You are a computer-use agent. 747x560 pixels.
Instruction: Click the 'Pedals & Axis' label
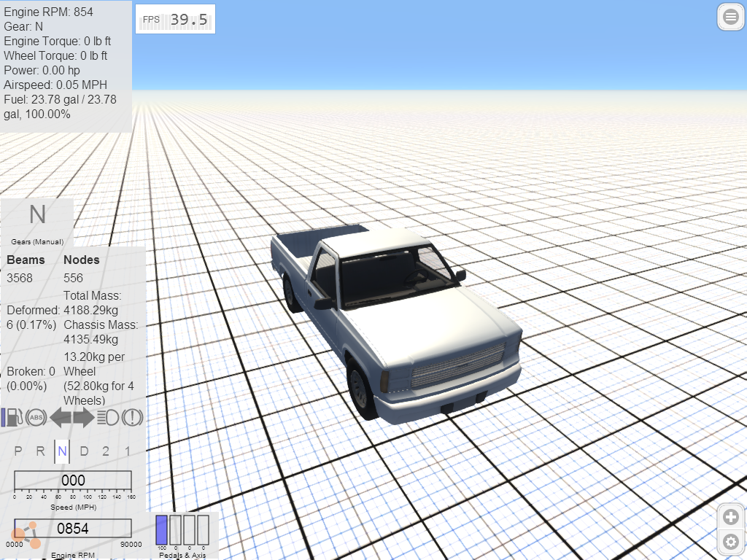click(x=182, y=555)
